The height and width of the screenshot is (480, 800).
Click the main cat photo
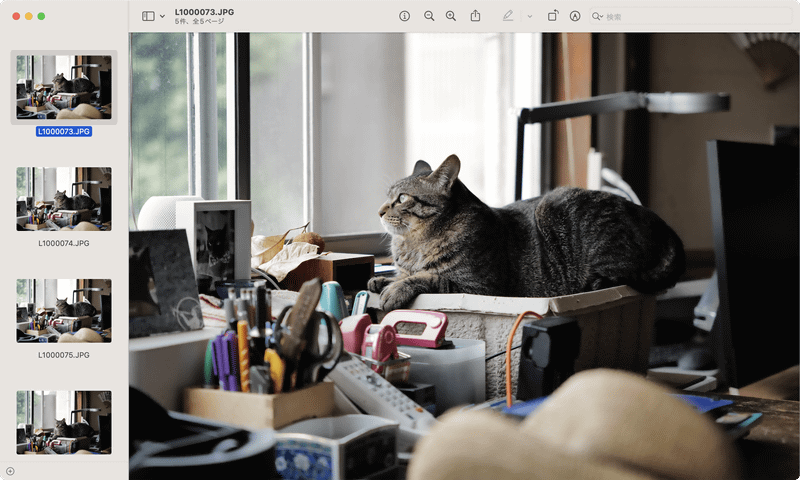pos(464,256)
